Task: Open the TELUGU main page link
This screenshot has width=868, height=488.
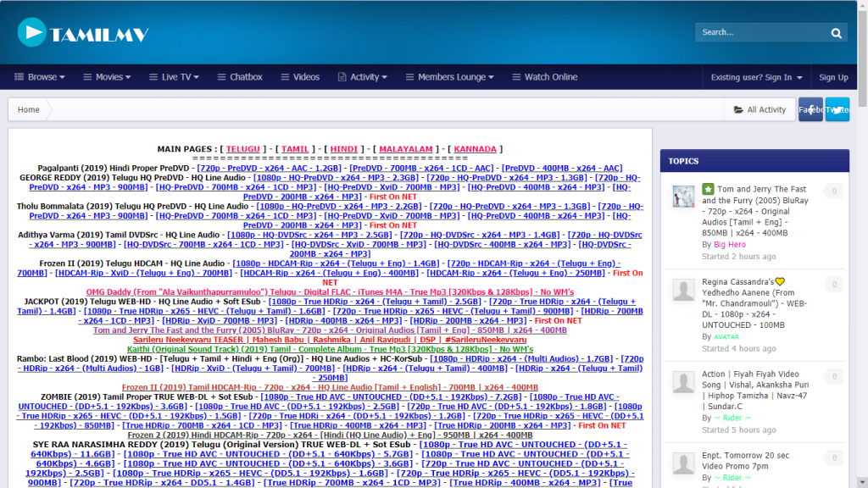Action: [243, 149]
